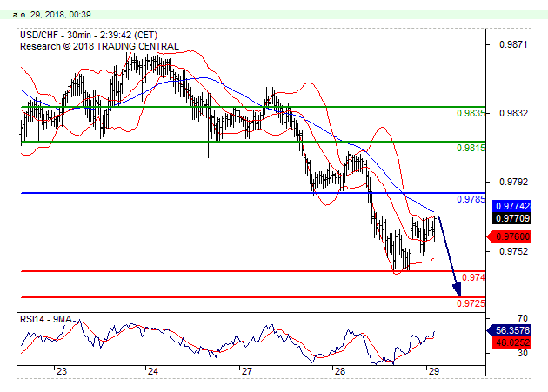Click the date axis label 29
Screen dimensions: 548x392
(x=433, y=371)
